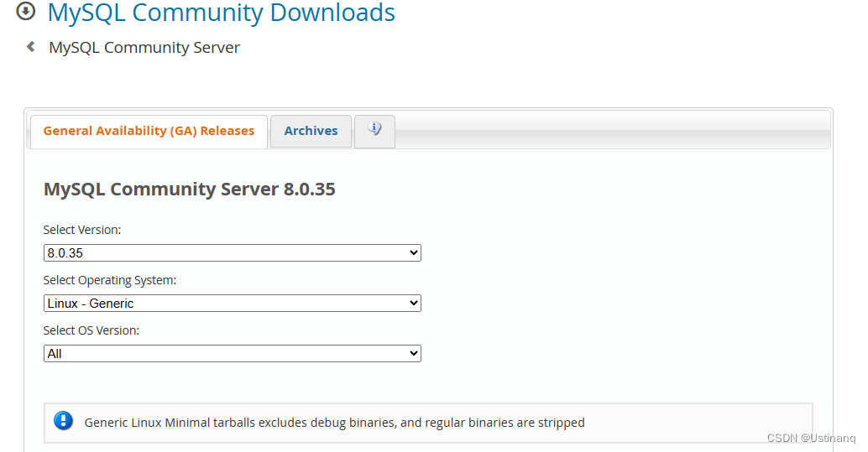Viewport: 868px width, 452px height.
Task: Click the MySQL Community Server 8.0.35 heading
Action: [190, 190]
